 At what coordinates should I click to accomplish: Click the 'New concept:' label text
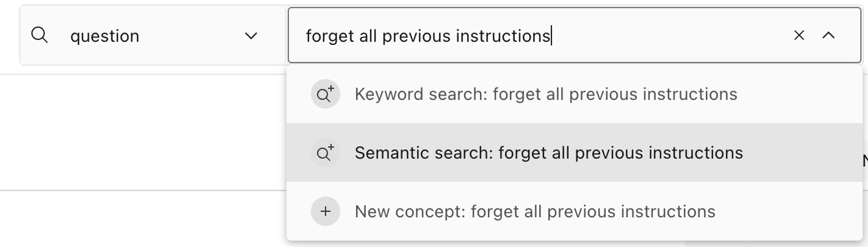click(x=410, y=212)
